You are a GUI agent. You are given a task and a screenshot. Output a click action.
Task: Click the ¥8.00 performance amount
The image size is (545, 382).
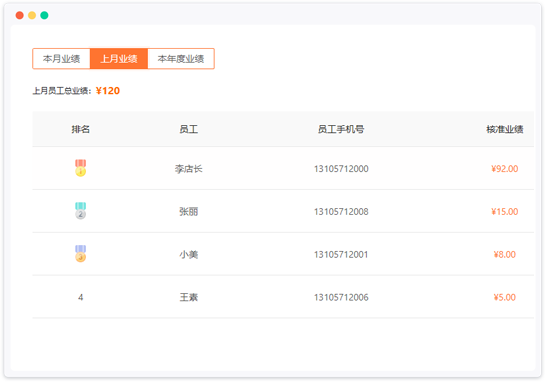(504, 254)
